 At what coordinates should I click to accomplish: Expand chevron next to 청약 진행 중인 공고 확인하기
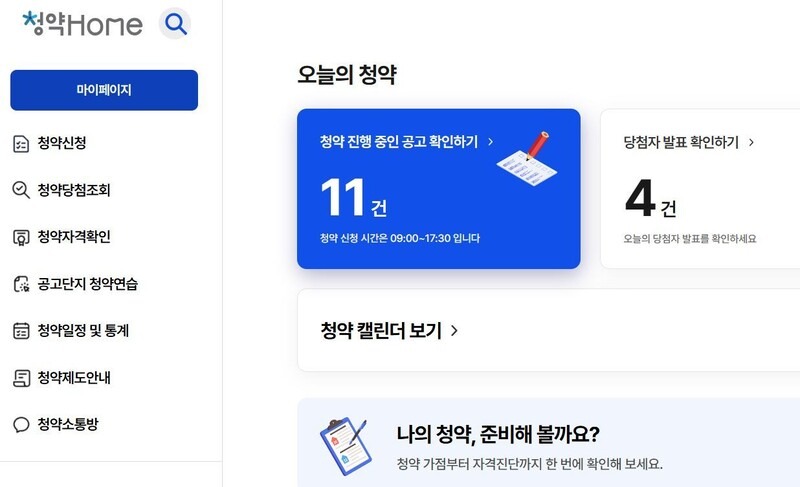(x=491, y=142)
